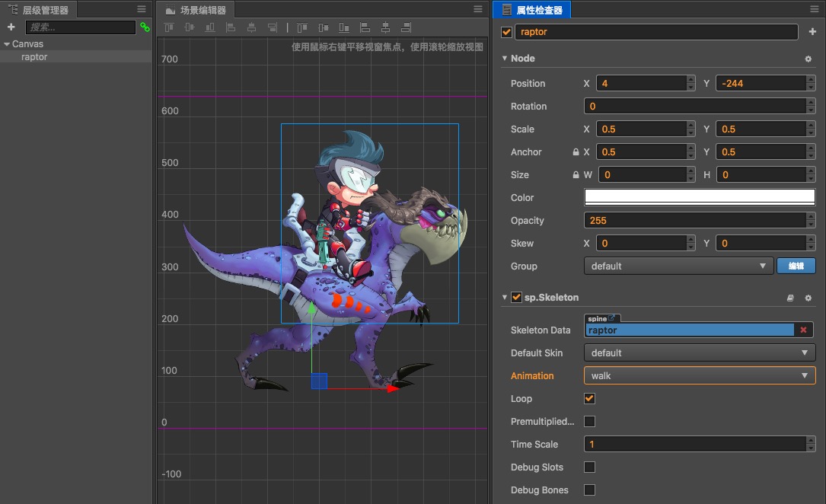Open the Default Skin dropdown
Screen dimensions: 826x504
tap(700, 352)
